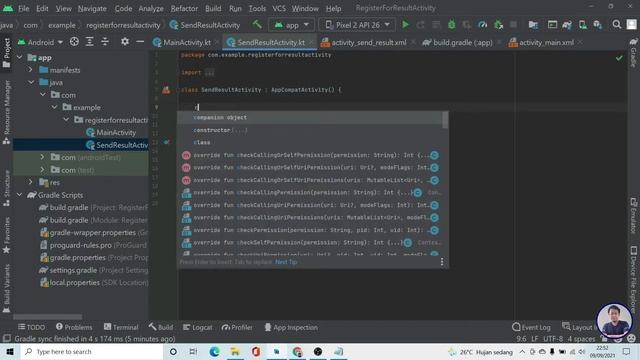Toggle the Build Variants side panel

coord(7,288)
